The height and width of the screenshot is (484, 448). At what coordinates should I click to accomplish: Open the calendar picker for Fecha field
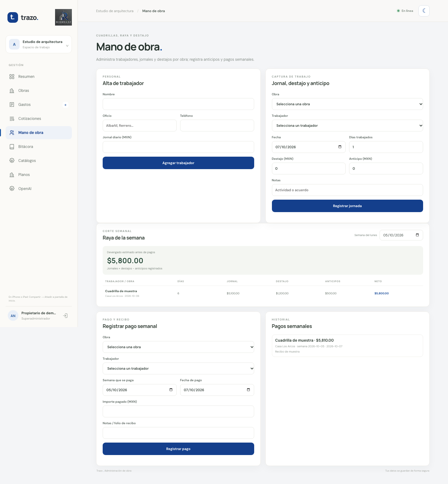click(340, 147)
